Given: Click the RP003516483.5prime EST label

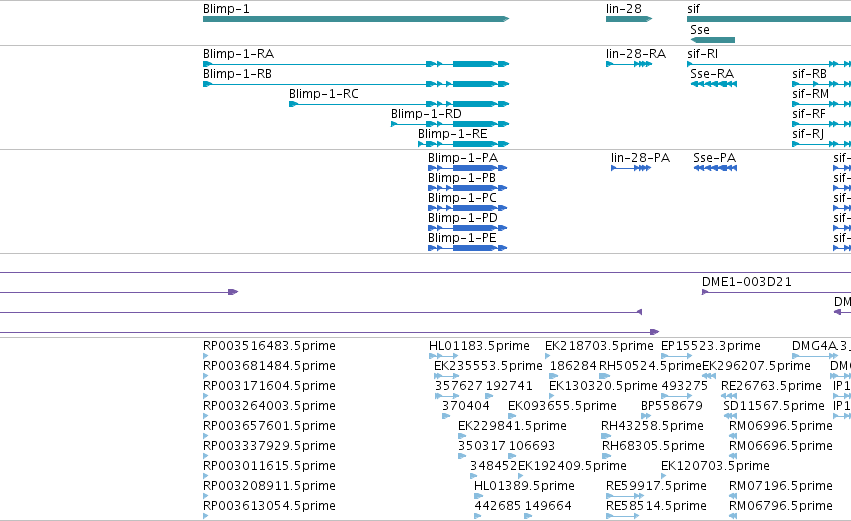Looking at the screenshot, I should 269,346.
